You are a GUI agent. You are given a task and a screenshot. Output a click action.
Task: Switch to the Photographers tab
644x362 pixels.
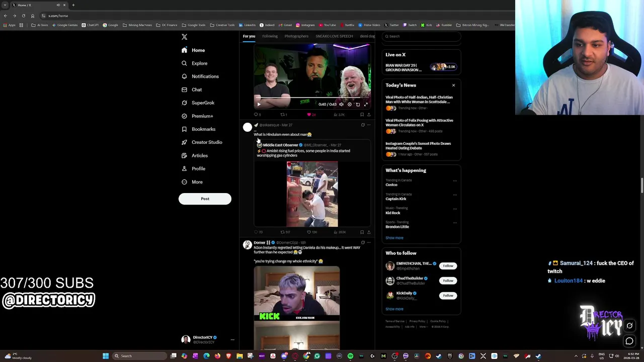tap(296, 36)
